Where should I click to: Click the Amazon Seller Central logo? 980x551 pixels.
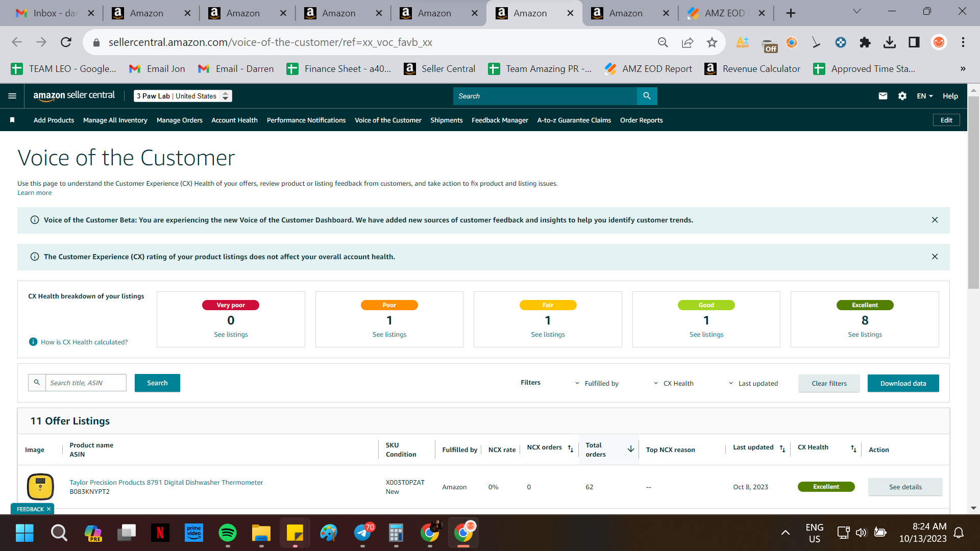pyautogui.click(x=74, y=96)
